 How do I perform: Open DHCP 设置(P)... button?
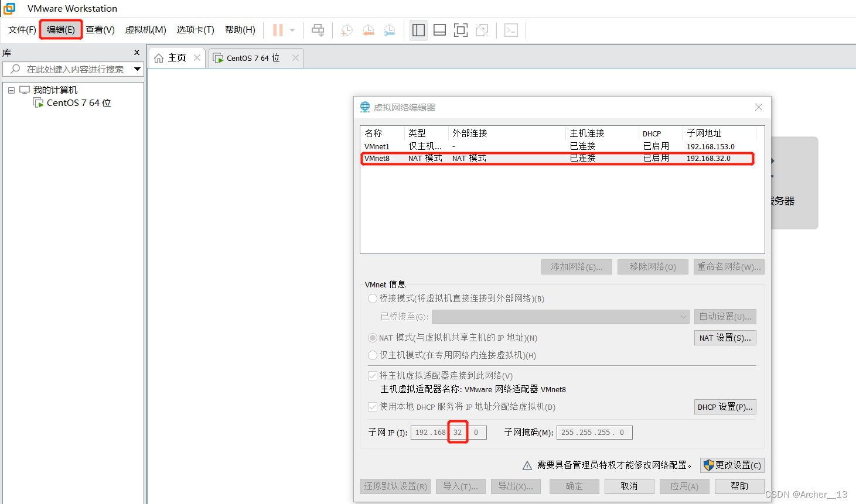725,407
